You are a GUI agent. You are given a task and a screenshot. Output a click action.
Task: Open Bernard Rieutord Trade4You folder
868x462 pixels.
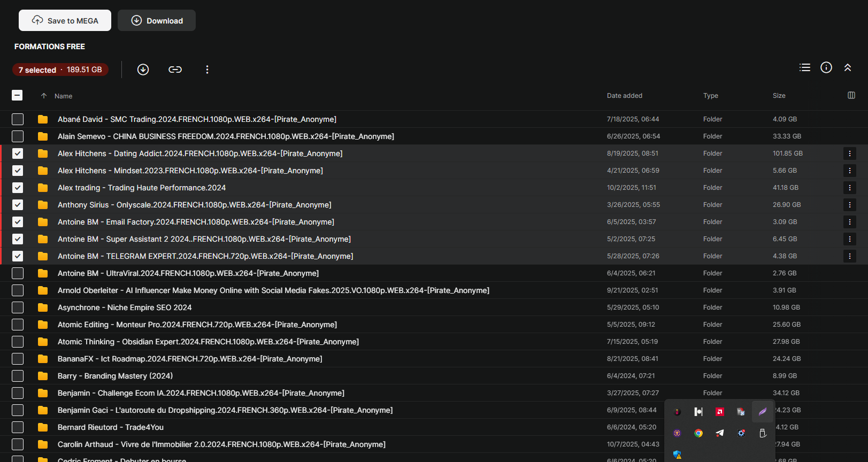(x=111, y=427)
